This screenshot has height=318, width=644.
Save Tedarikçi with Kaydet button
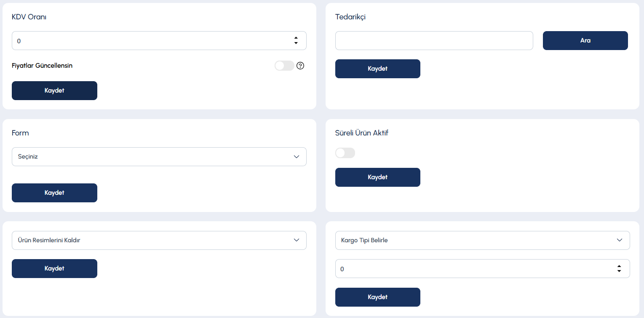point(378,69)
